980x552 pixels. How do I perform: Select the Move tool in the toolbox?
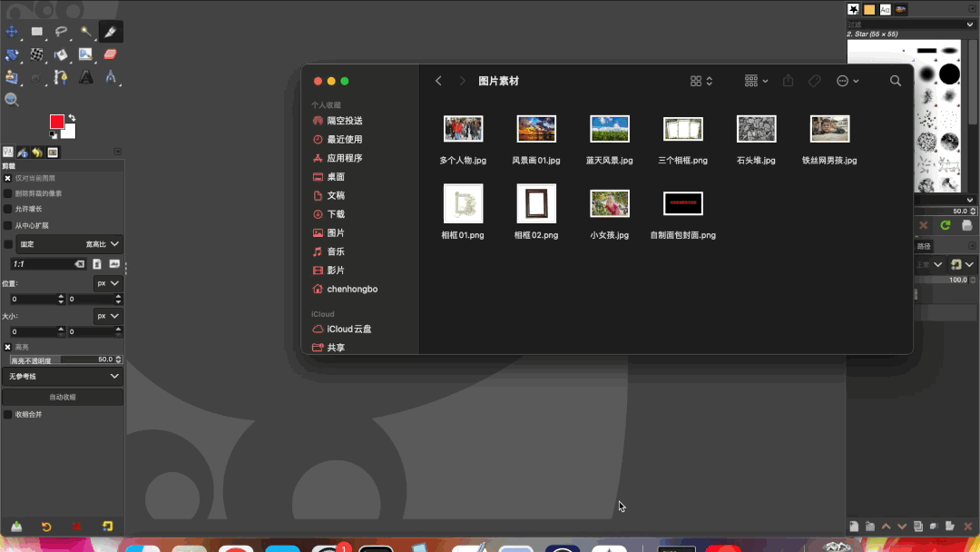[x=12, y=31]
